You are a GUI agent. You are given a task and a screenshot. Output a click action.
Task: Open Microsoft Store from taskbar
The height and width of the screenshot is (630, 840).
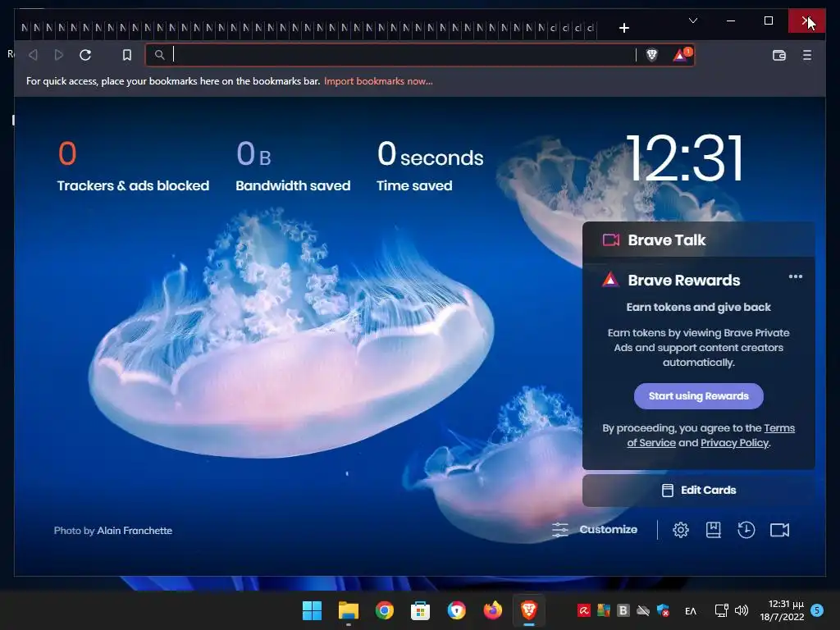420,610
